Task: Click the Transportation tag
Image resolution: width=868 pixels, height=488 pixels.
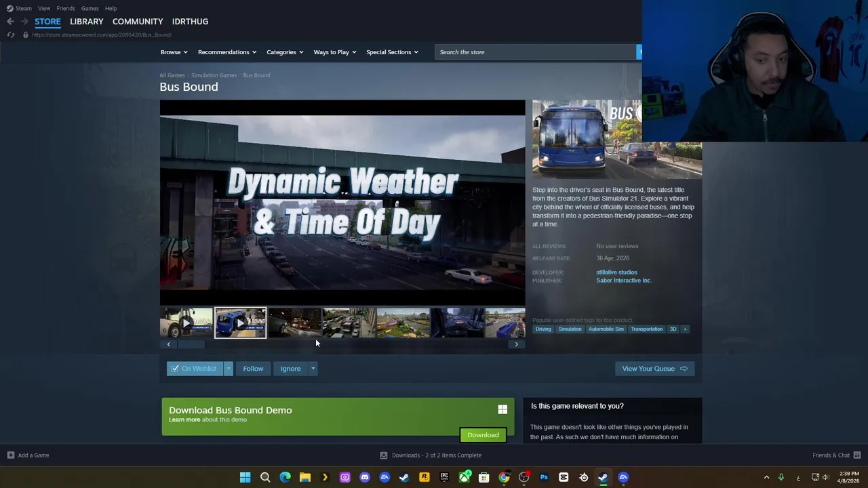Action: 646,329
